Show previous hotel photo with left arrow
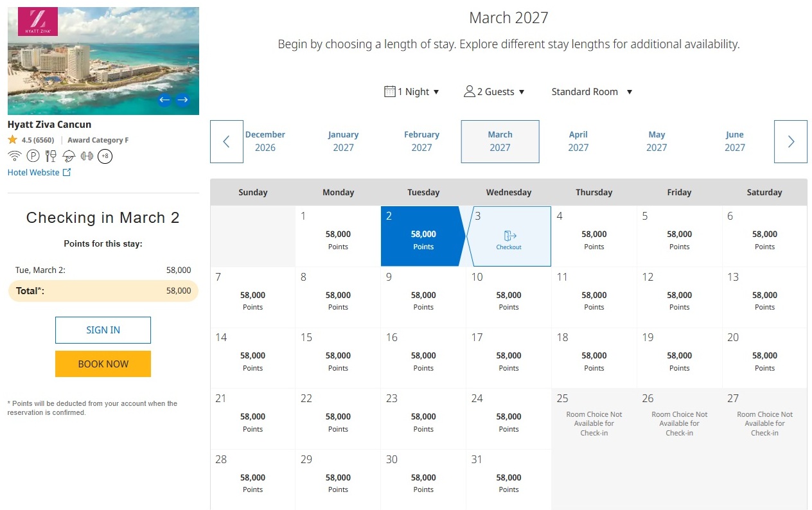812x510 pixels. (x=164, y=100)
